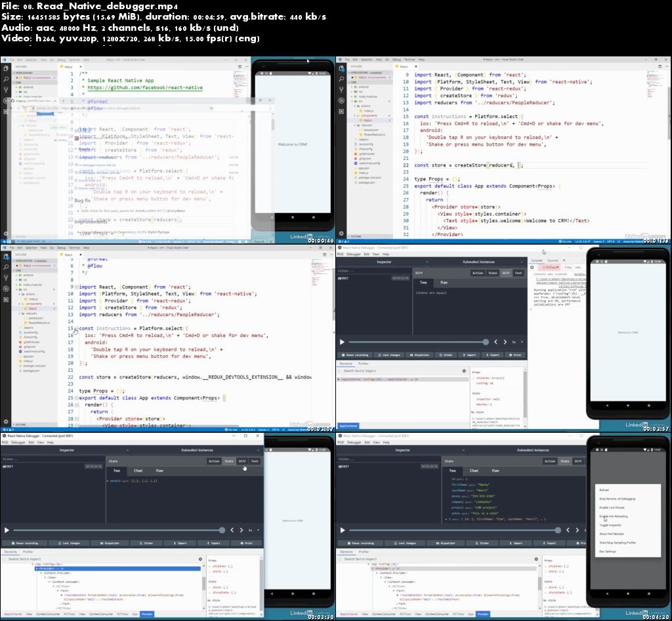Open Search icon in VS Code showing __REDUX_DEVTOOLS_EXTENSION__ code
Screen dimensions: 672x621
tap(6, 268)
